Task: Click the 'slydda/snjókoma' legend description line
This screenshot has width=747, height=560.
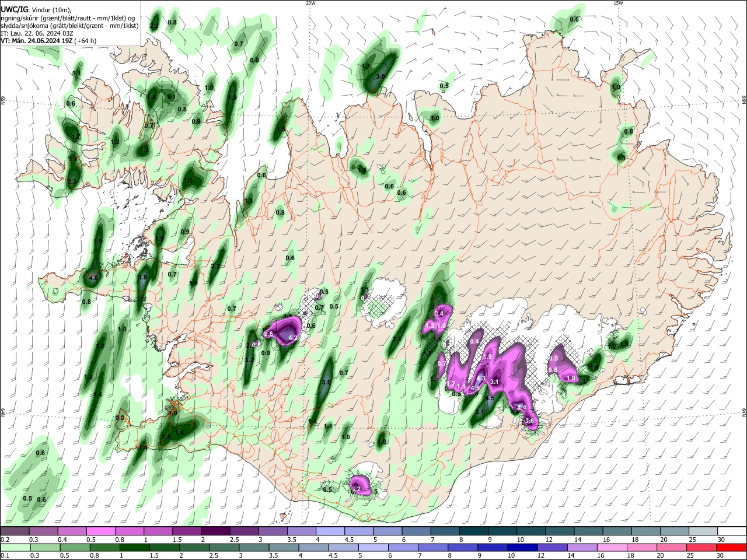Action: 70,26
